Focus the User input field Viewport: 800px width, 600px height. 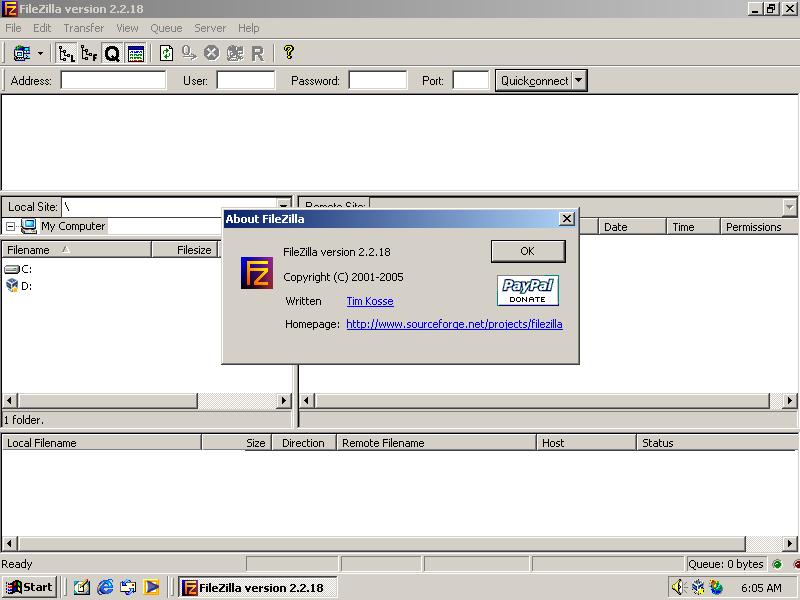(x=246, y=81)
